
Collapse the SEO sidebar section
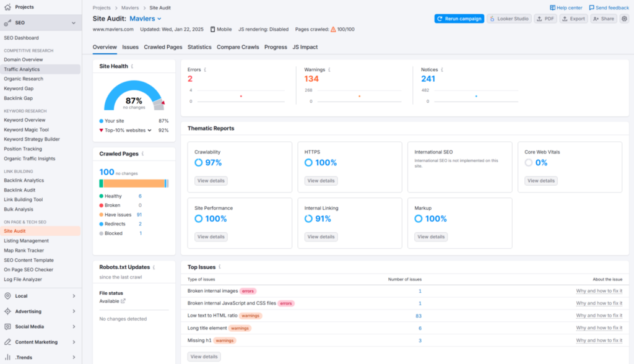point(74,23)
